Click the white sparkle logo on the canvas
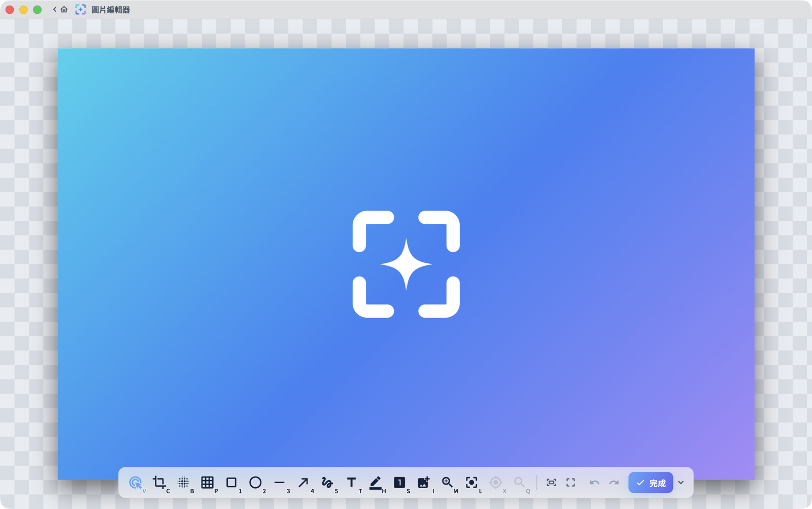 pos(406,264)
